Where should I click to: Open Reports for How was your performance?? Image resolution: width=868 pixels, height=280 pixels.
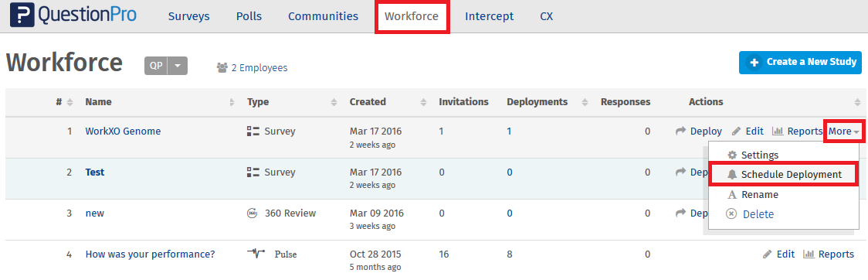pos(836,254)
